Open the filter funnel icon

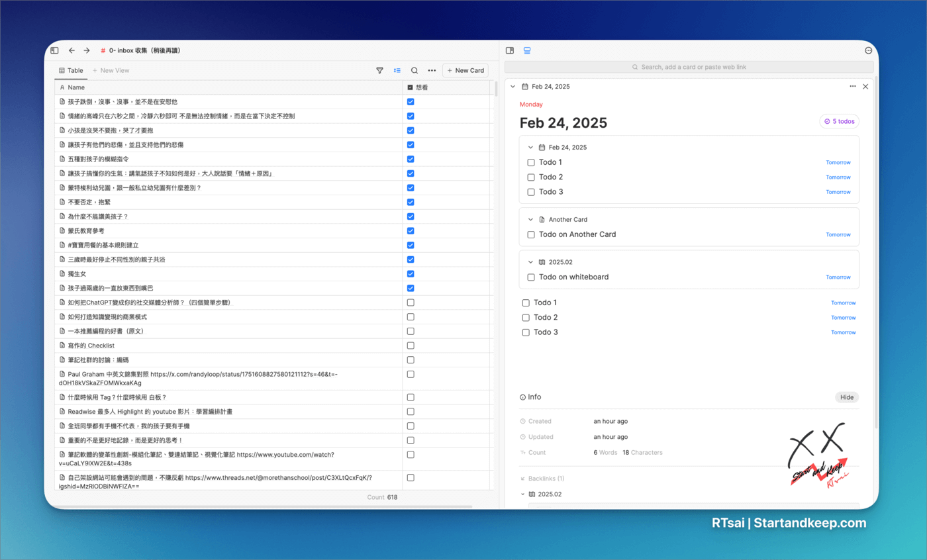(379, 70)
